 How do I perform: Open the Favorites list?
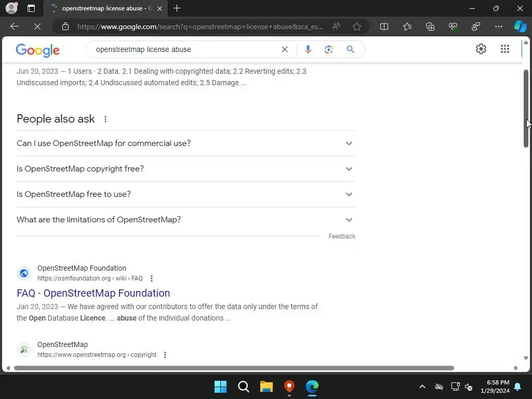[x=407, y=26]
